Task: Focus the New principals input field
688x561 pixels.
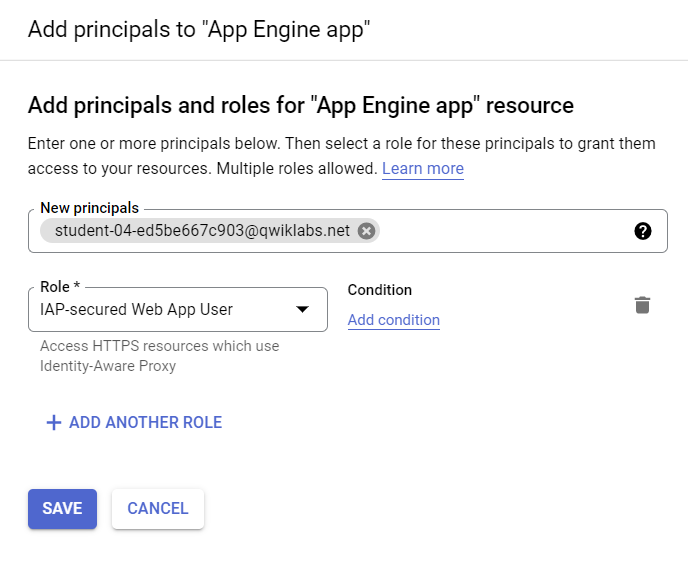Action: coord(348,231)
